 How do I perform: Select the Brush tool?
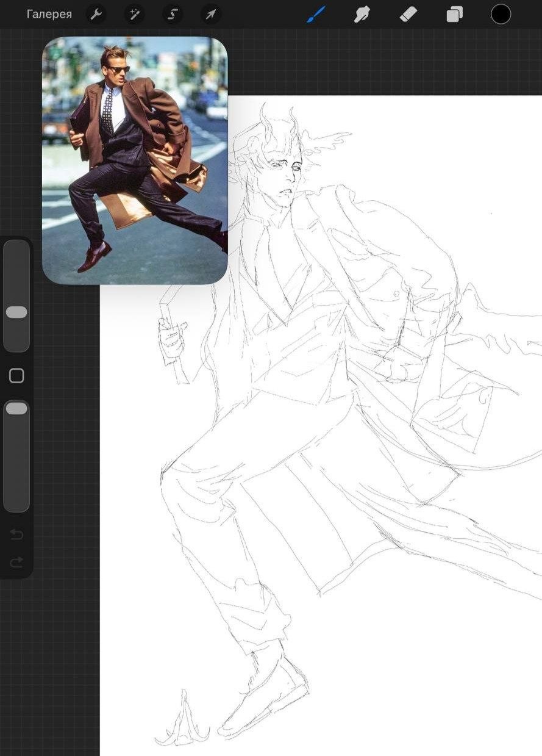[x=316, y=14]
